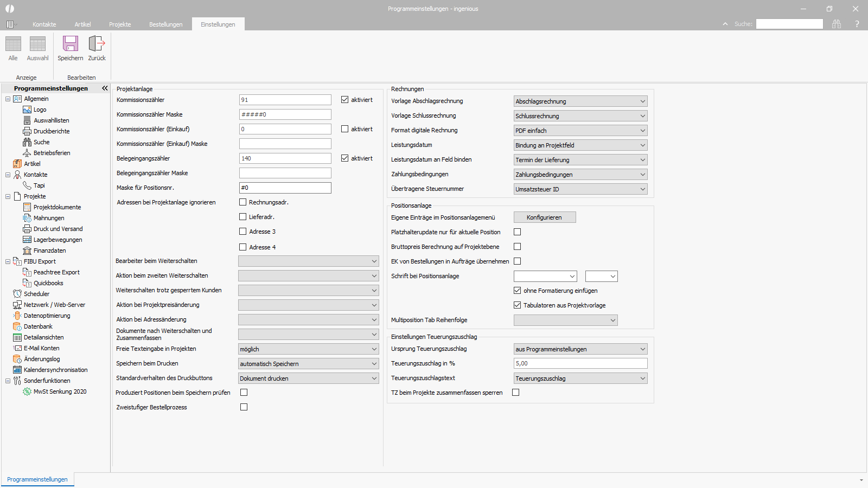Open Leistungsdatum dropdown

[x=580, y=145]
